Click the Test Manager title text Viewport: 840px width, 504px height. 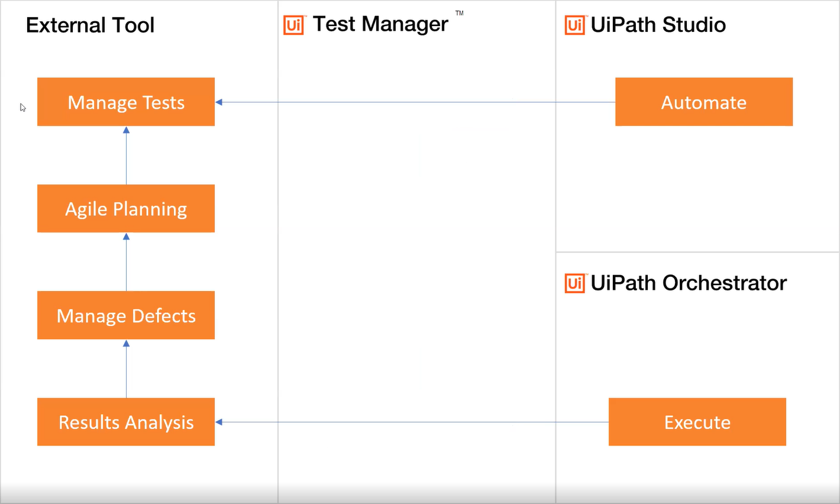click(380, 24)
